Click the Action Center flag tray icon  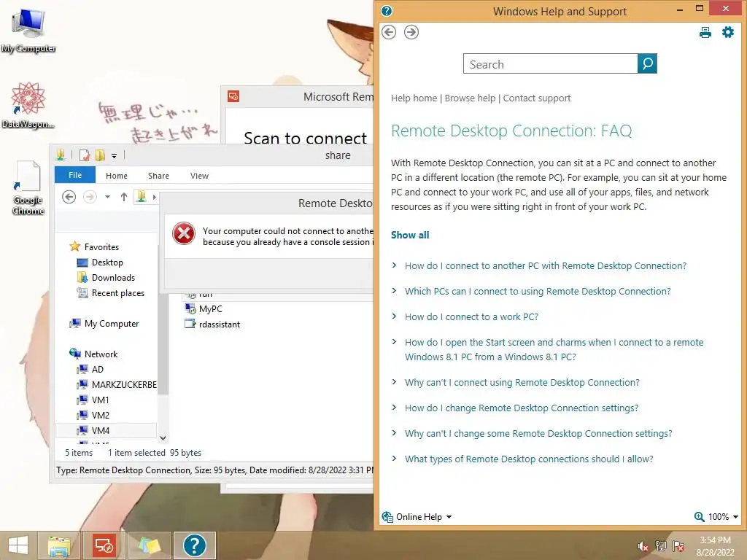pyautogui.click(x=678, y=546)
